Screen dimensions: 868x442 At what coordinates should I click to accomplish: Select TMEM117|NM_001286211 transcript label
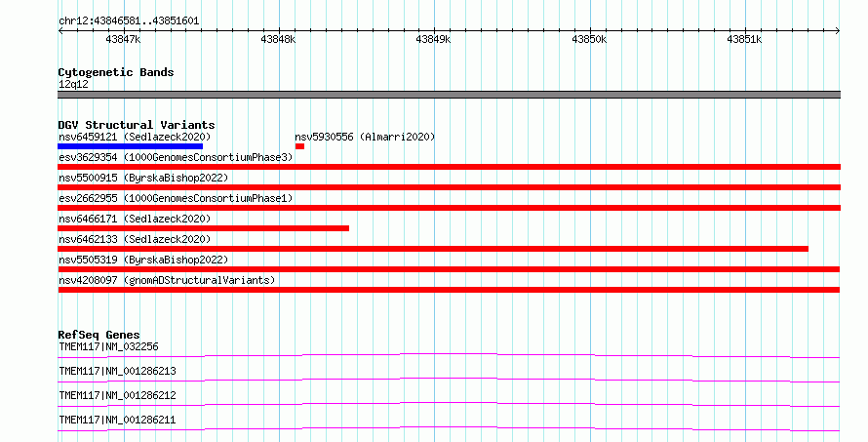117,420
